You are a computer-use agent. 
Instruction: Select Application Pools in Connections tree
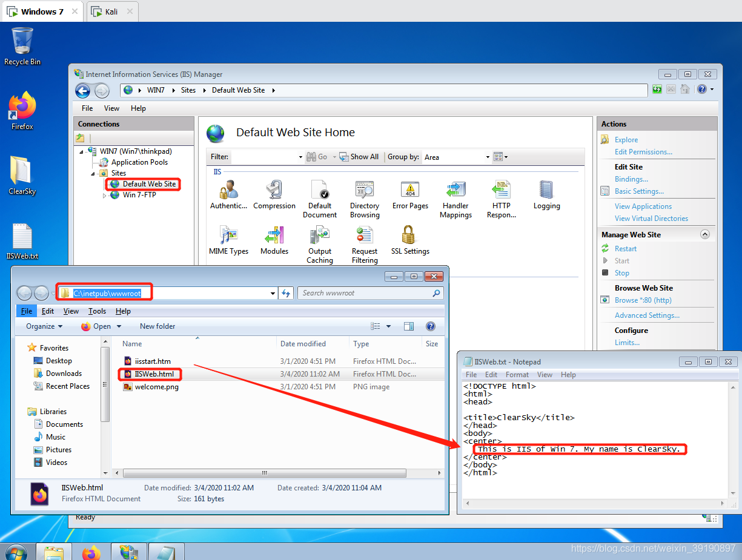click(139, 162)
